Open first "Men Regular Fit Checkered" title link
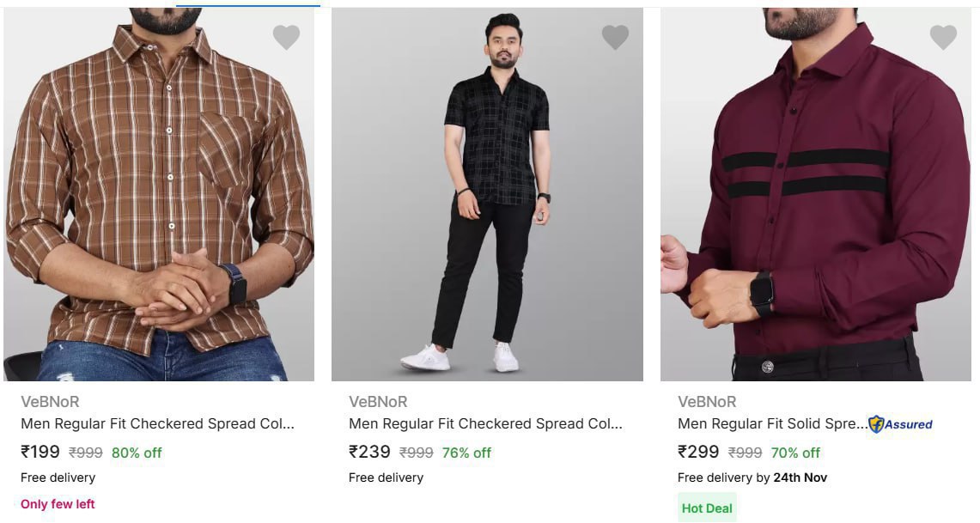Image resolution: width=980 pixels, height=523 pixels. [x=157, y=423]
